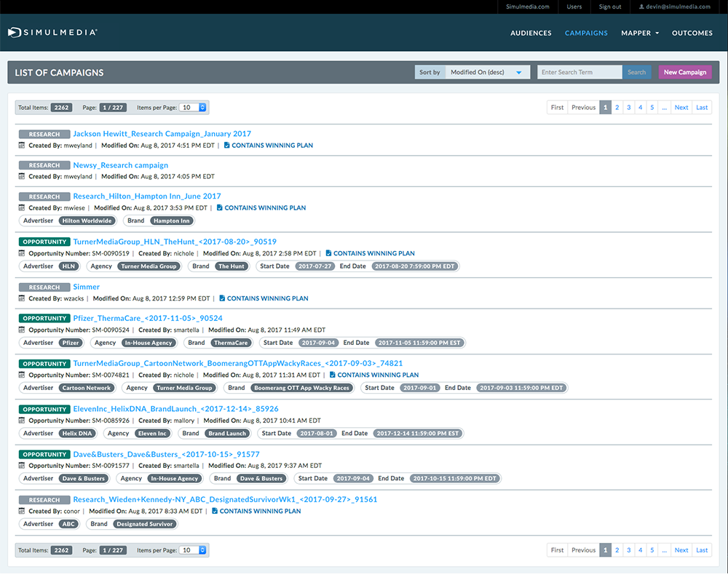This screenshot has height=588, width=728.
Task: Click the details icon under Pfizer_ThermaCare campaign
Action: click(21, 330)
